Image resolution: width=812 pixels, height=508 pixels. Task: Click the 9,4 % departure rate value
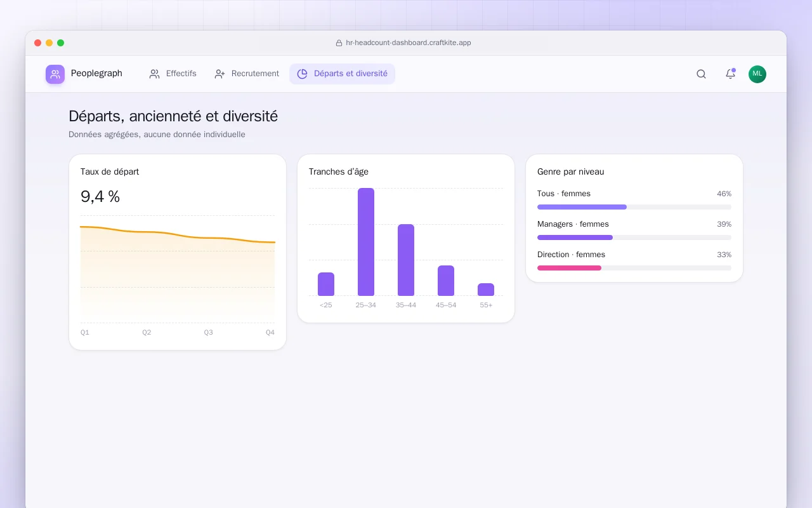(x=100, y=197)
